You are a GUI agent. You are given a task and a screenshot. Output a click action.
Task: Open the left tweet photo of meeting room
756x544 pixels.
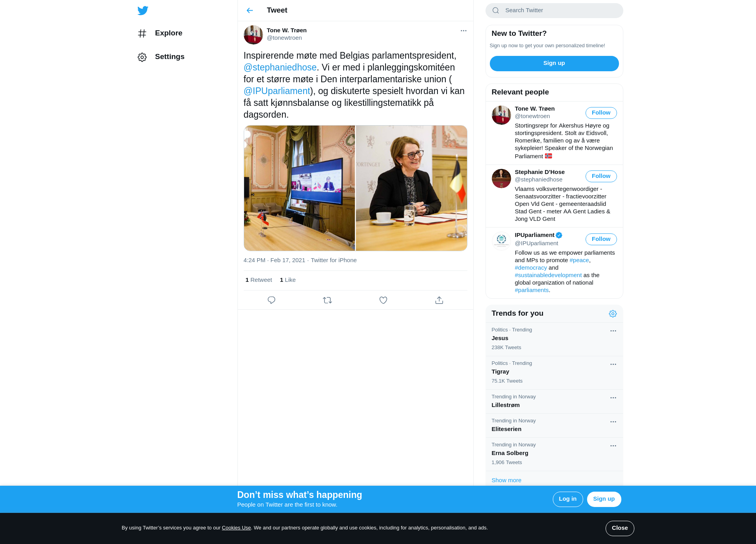pyautogui.click(x=299, y=188)
